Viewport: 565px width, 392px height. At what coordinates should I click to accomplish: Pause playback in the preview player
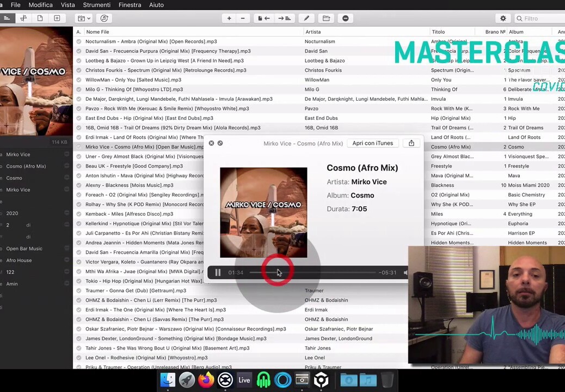pos(218,272)
